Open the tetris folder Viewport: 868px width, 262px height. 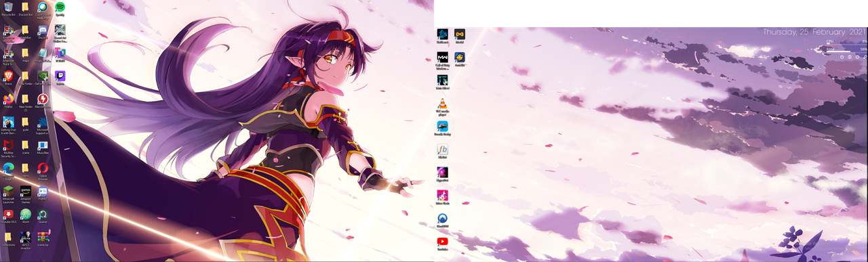click(x=25, y=169)
